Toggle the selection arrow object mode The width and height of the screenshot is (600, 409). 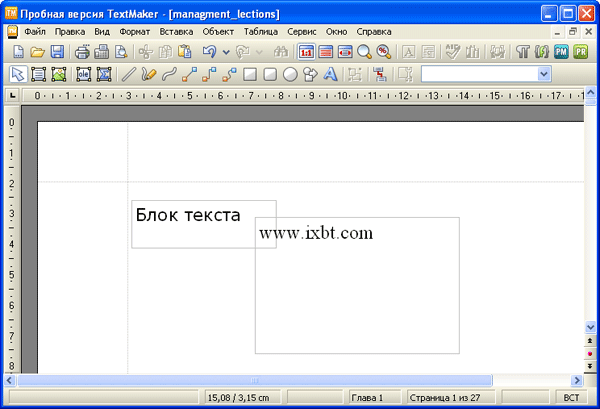pos(17,74)
